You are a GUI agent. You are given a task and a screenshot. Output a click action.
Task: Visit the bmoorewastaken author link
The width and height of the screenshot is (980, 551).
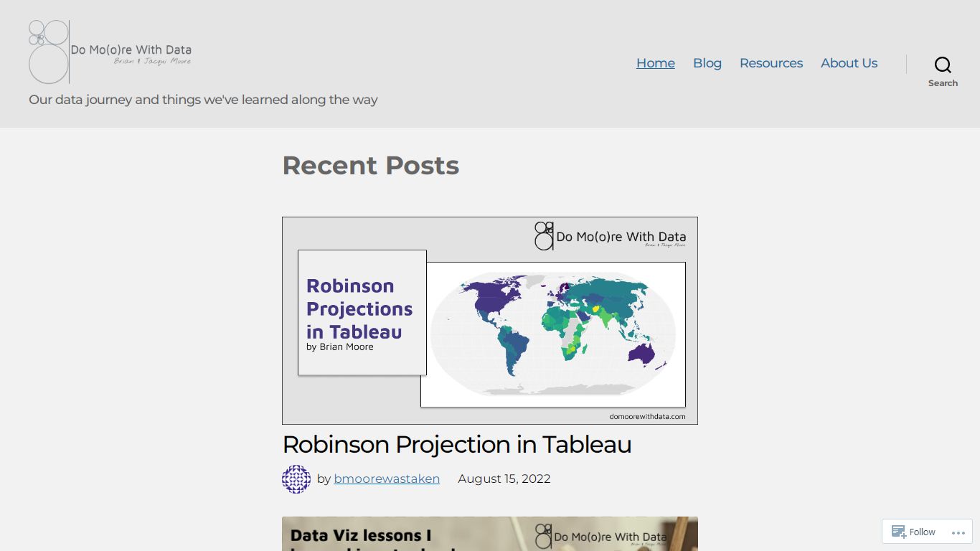click(x=387, y=479)
